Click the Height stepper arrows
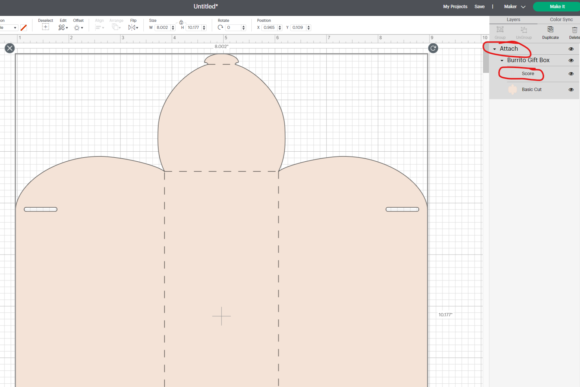Image resolution: width=580 pixels, height=387 pixels. (204, 28)
